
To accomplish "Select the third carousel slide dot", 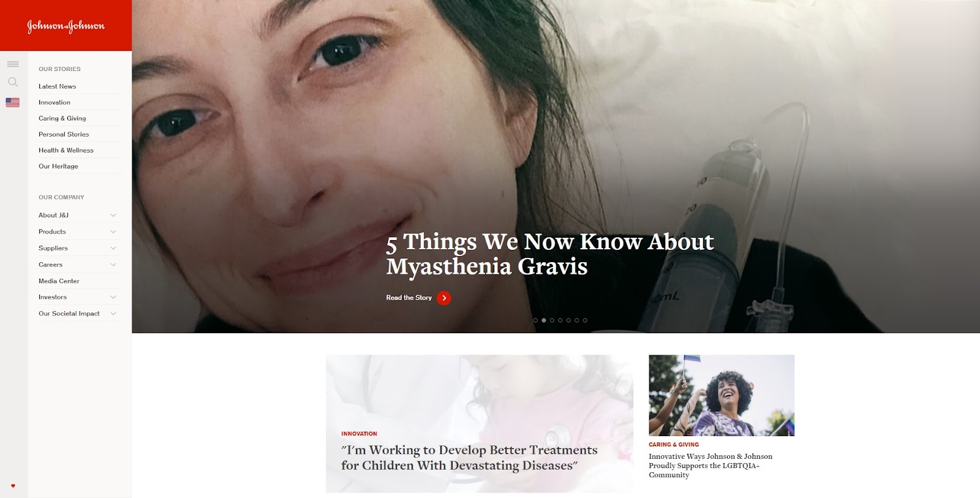I will (x=552, y=320).
